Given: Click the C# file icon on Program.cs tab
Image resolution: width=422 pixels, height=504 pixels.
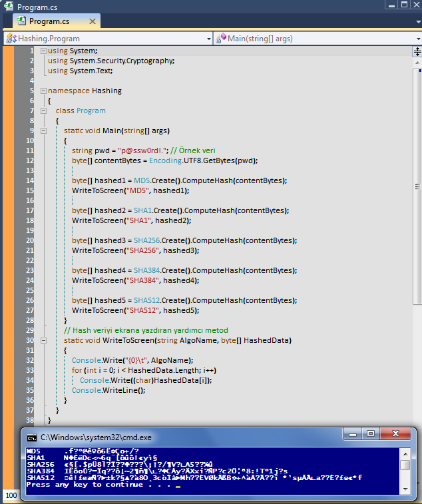Looking at the screenshot, I should coord(21,21).
